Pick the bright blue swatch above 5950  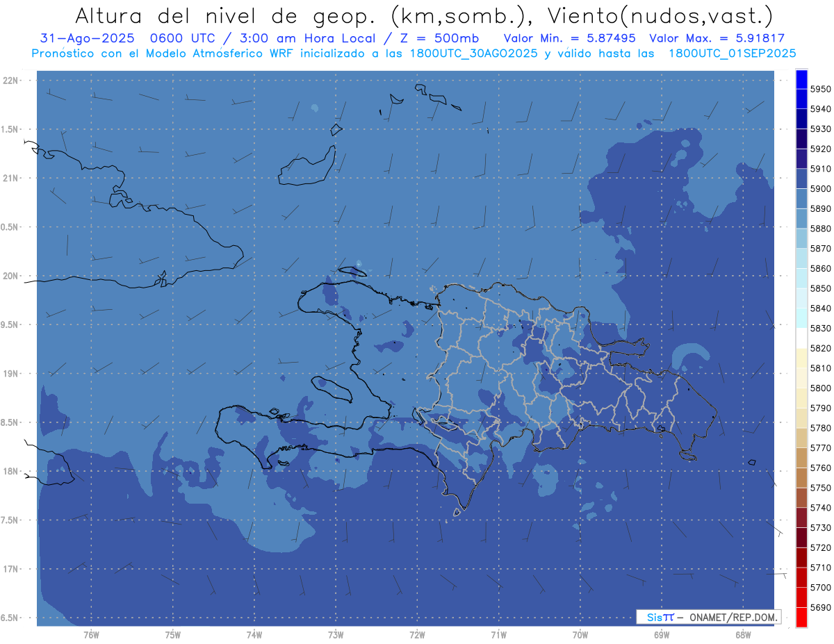tap(801, 79)
